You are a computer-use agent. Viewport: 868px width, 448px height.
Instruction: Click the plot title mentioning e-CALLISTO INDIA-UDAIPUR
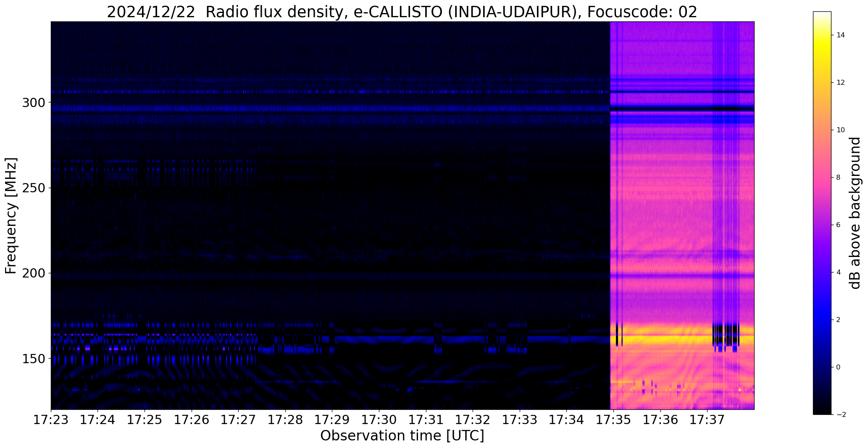[x=402, y=12]
